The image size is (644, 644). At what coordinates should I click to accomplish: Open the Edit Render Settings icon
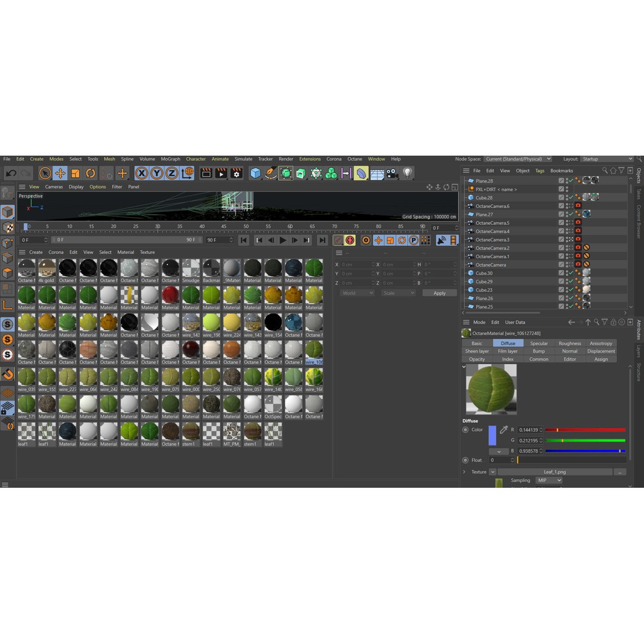pos(236,173)
